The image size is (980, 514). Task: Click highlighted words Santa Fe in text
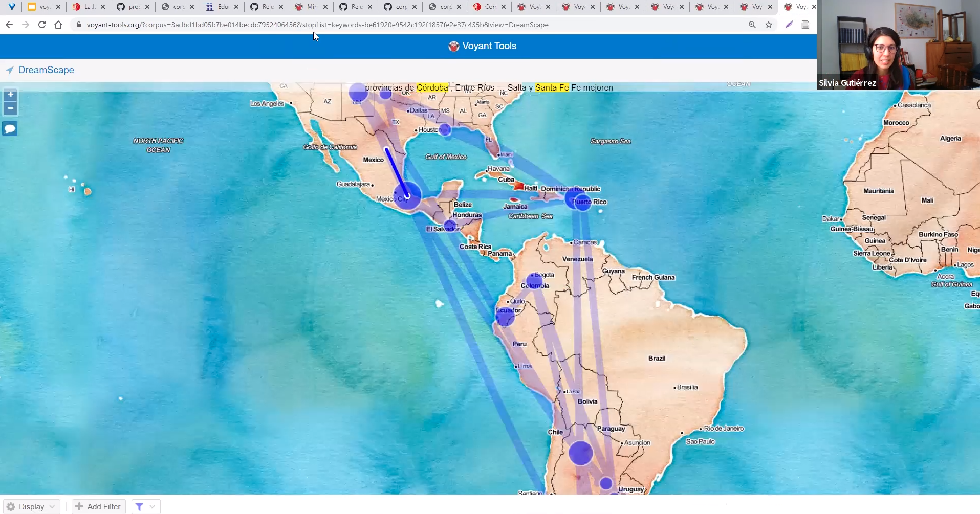click(552, 87)
